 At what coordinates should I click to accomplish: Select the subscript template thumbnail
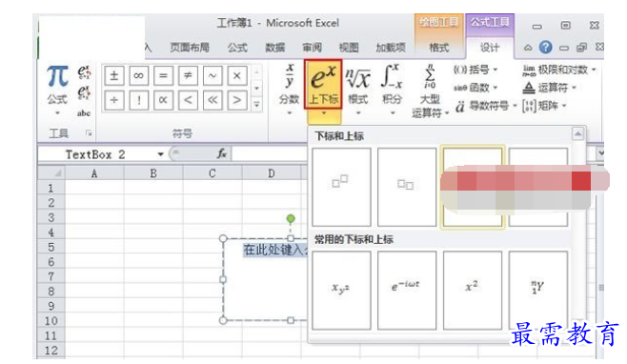[x=407, y=187]
